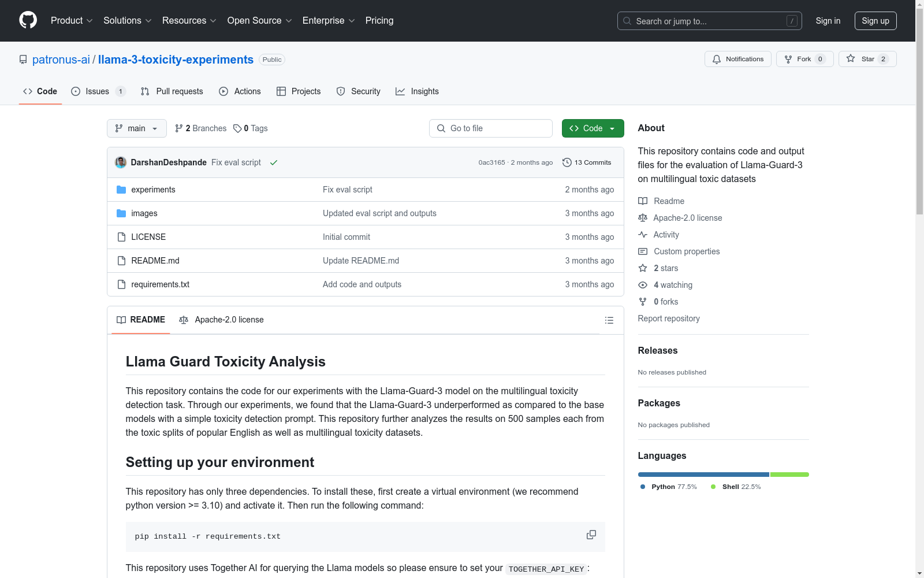Expand the Product menu
This screenshot has width=924, height=578.
click(72, 20)
